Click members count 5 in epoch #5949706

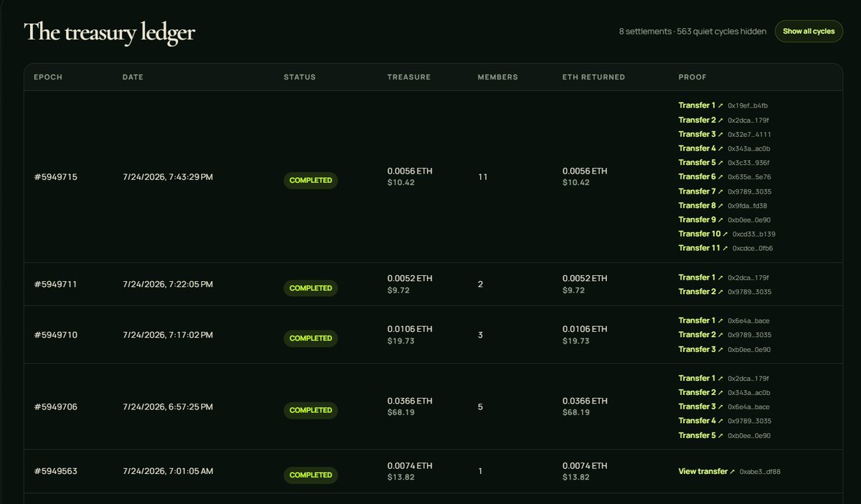480,406
